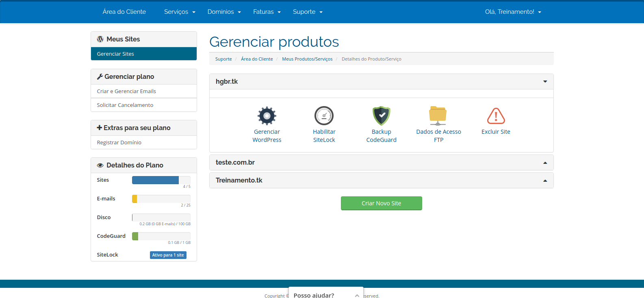Image resolution: width=644 pixels, height=298 pixels.
Task: Collapse the hgbr.tk site panel
Action: (381, 81)
